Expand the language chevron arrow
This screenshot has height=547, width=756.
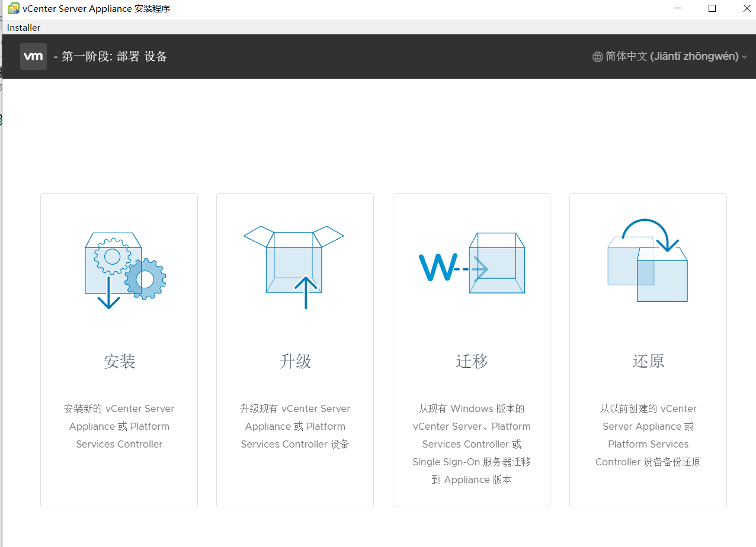[x=744, y=57]
